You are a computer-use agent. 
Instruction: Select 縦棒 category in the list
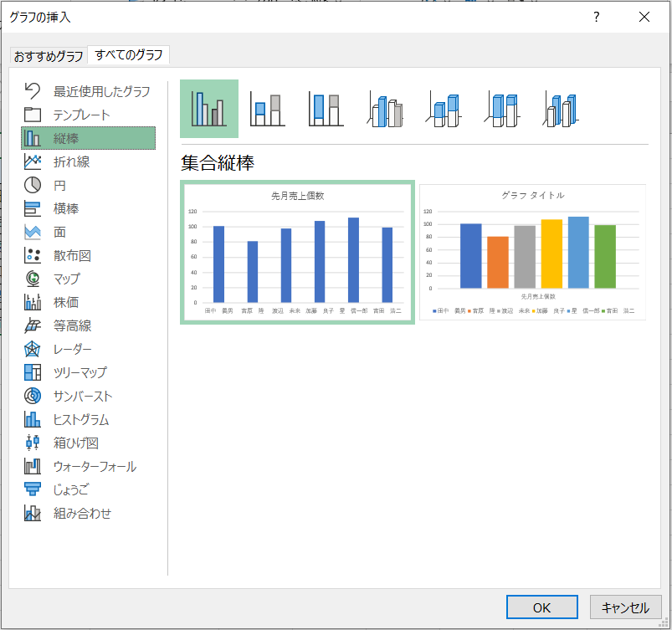(88, 138)
